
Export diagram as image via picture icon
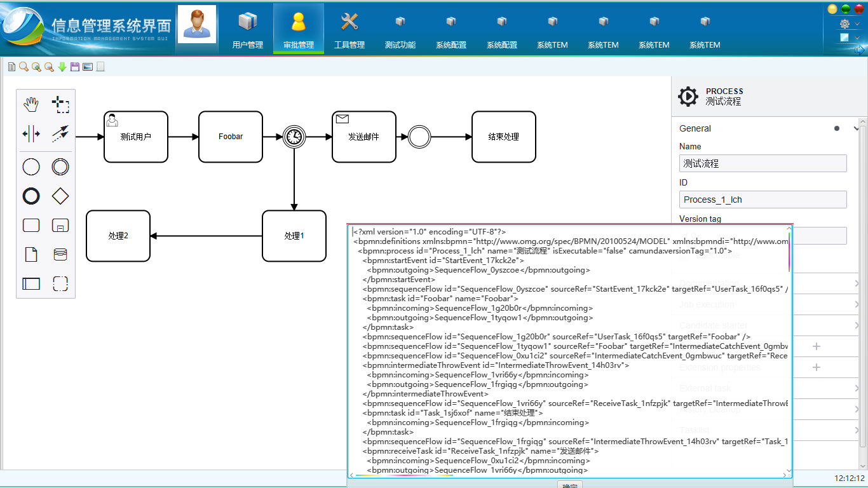[x=88, y=67]
